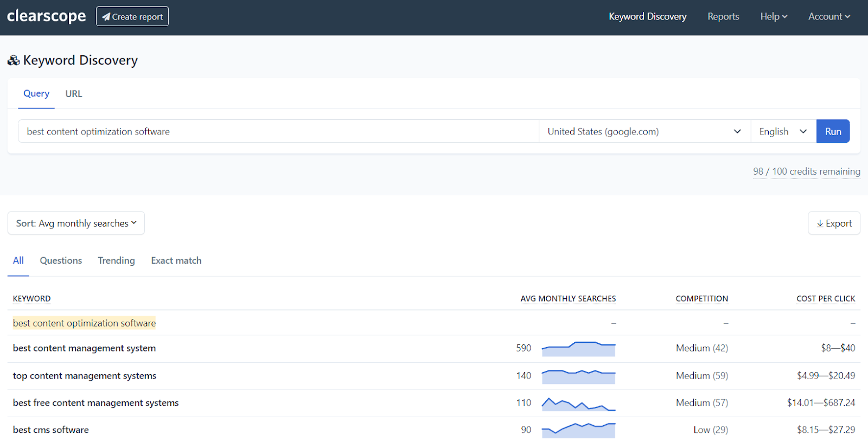Screen dimensions: 868x441
Task: Click the Low (29) competition value
Action: 711,430
